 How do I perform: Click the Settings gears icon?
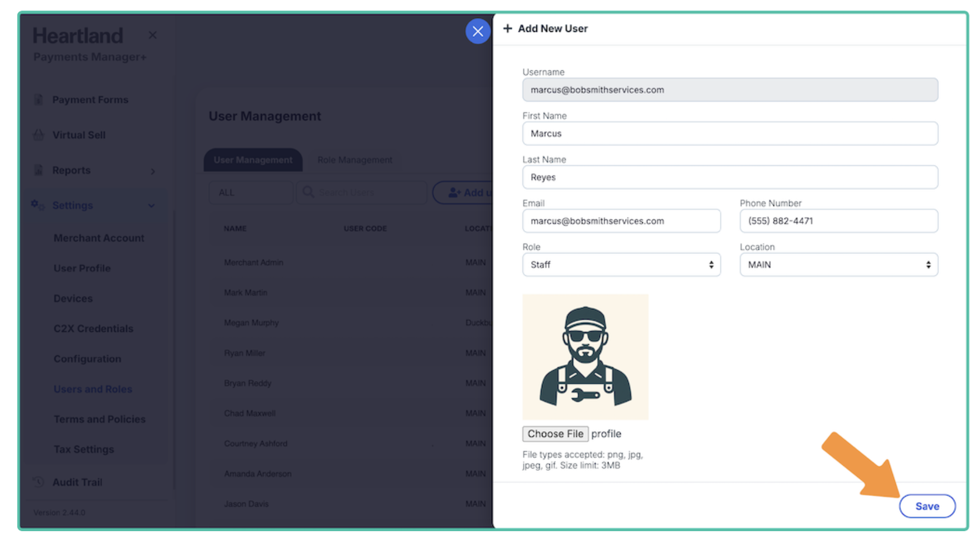click(37, 205)
